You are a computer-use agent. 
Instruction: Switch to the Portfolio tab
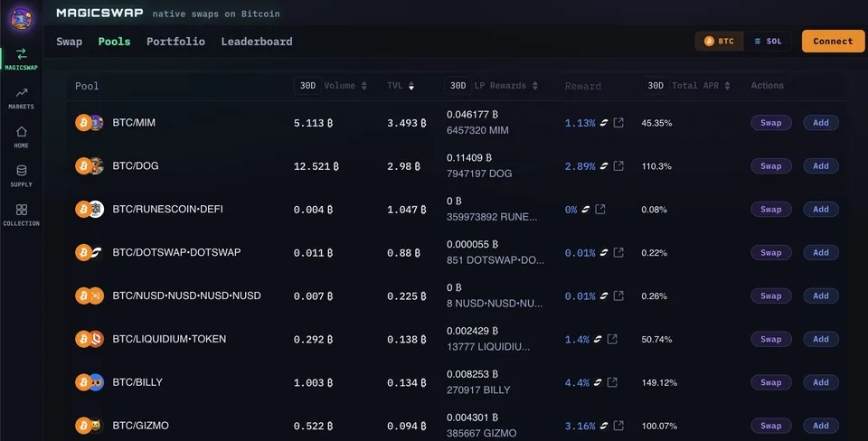tap(175, 42)
